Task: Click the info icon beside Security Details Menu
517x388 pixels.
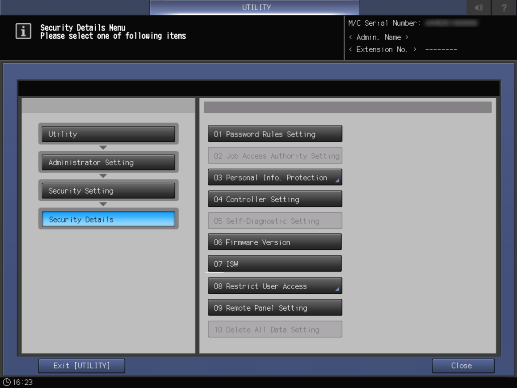Action: 23,31
